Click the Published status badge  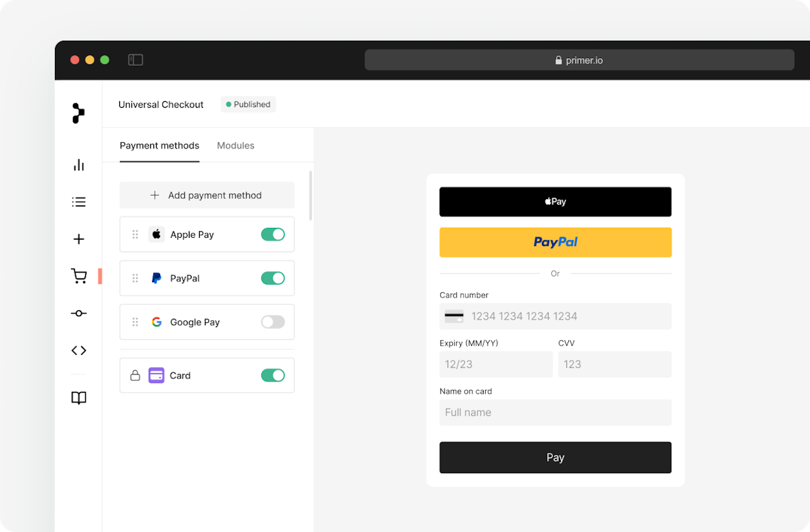pyautogui.click(x=249, y=105)
